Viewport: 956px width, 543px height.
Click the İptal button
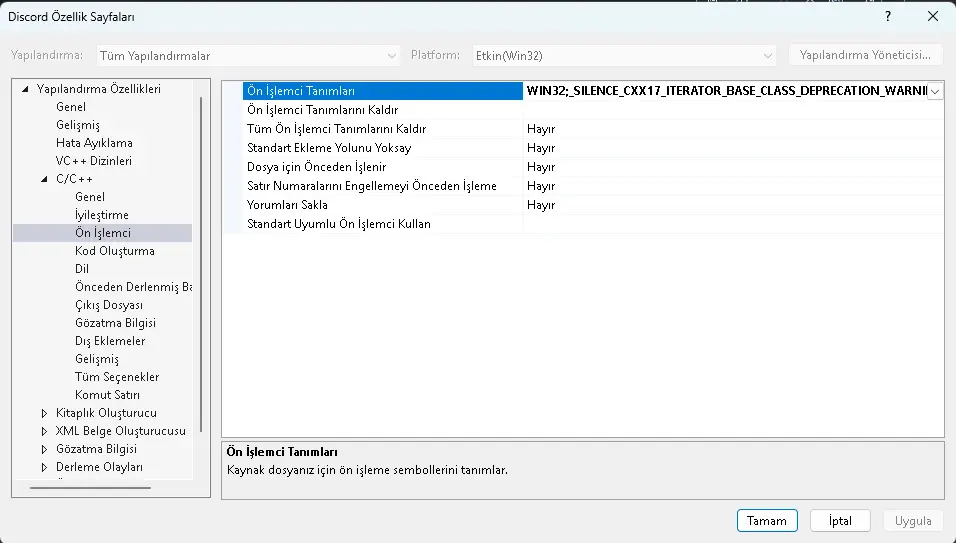tap(840, 520)
